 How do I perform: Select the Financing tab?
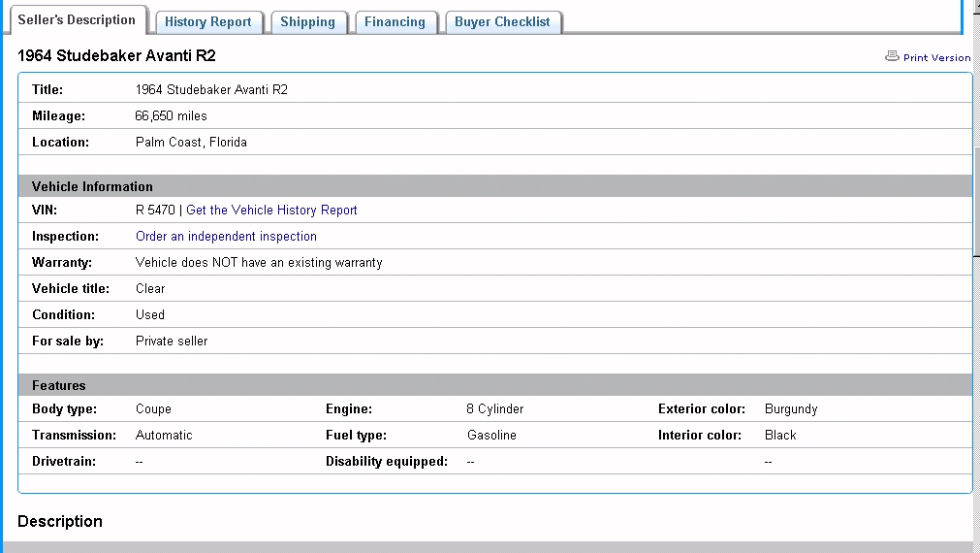(x=395, y=22)
